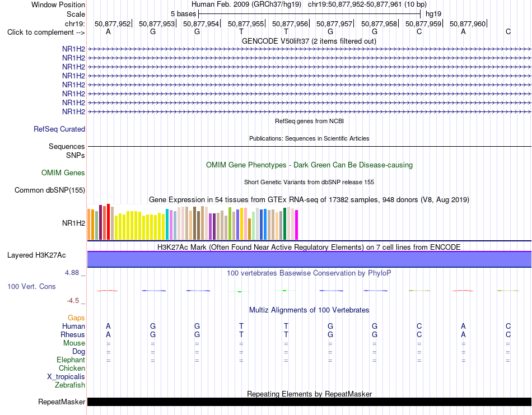
Task: Click '100 vertebrates Basewise Conservation by PhyloP' title
Action: tap(309, 273)
